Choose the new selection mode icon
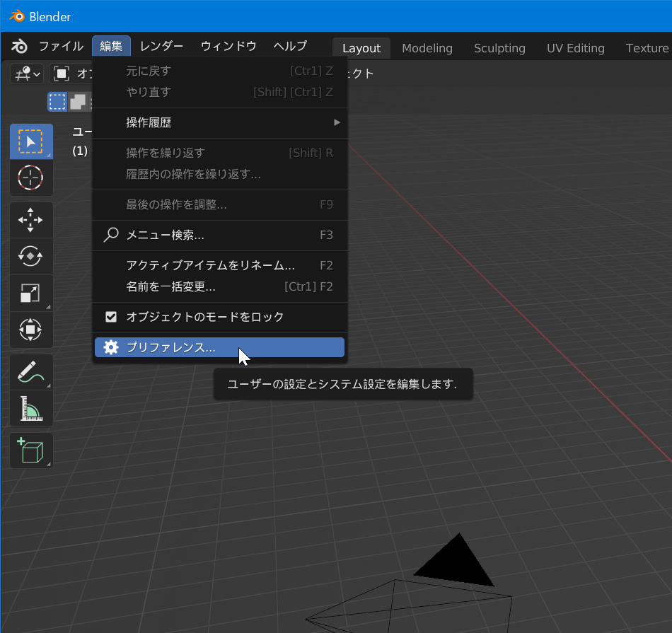This screenshot has width=672, height=633. click(57, 102)
